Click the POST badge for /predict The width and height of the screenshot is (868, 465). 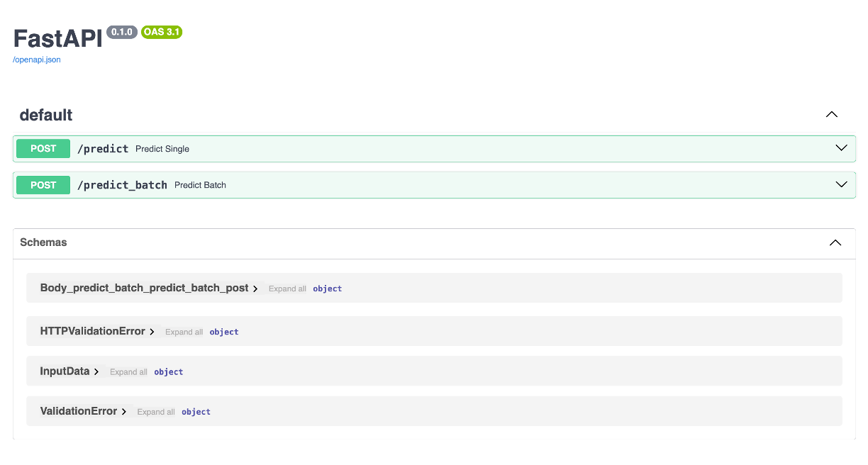pos(43,149)
